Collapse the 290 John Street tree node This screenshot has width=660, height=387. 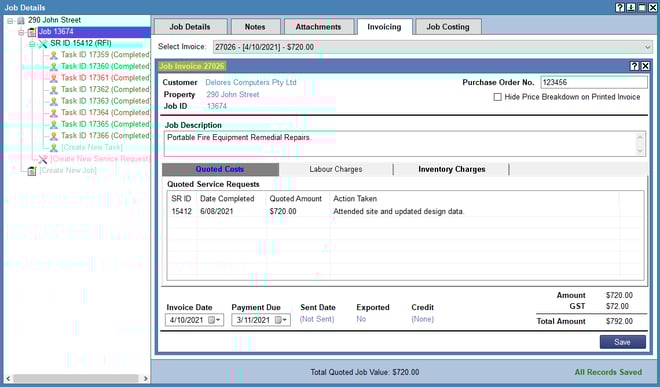coord(10,21)
